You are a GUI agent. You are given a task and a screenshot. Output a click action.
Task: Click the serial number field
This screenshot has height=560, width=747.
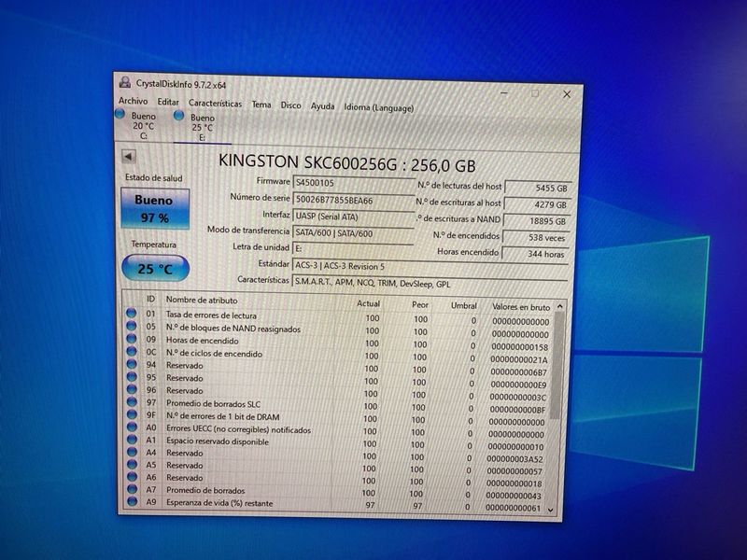[353, 201]
